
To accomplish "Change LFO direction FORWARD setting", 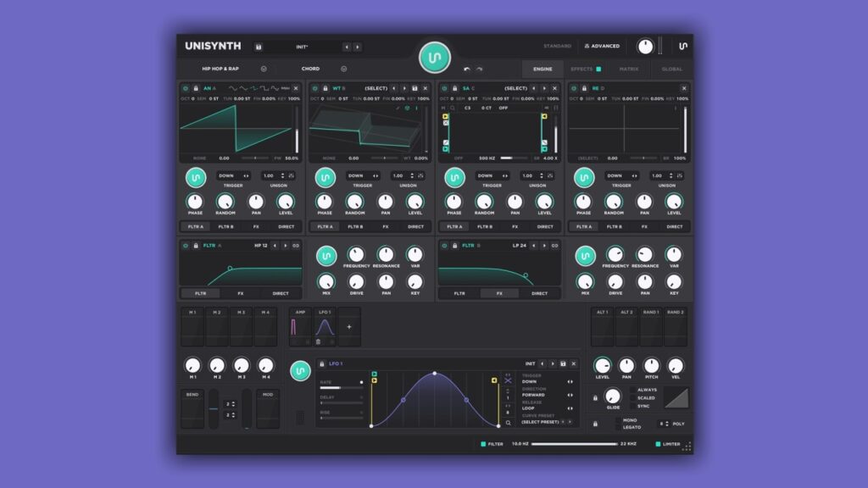I will pos(547,395).
